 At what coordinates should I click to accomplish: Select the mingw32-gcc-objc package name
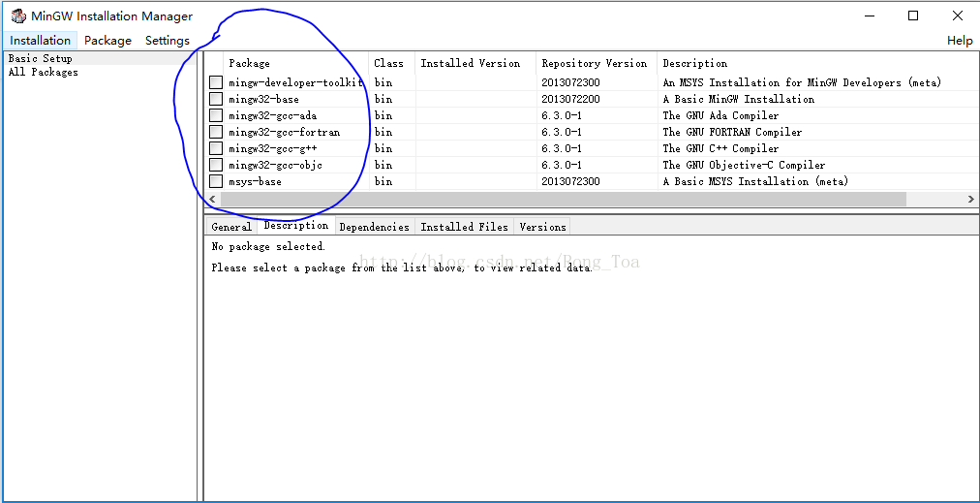275,165
